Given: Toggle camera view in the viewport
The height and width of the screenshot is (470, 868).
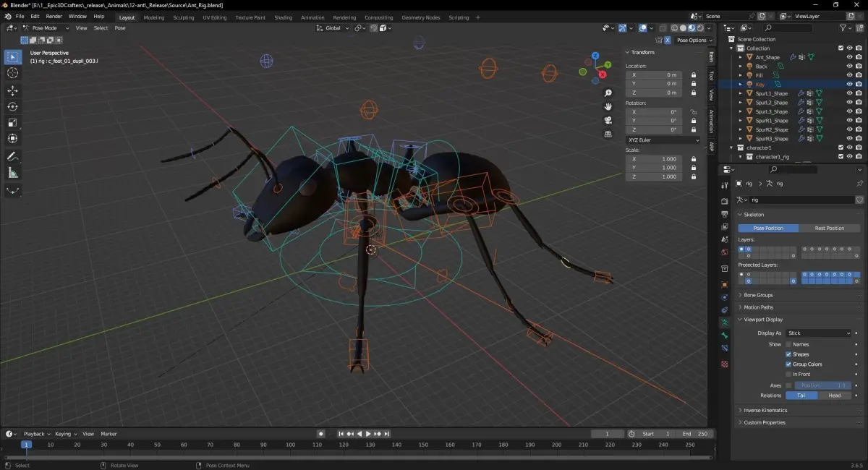Looking at the screenshot, I should click(608, 120).
